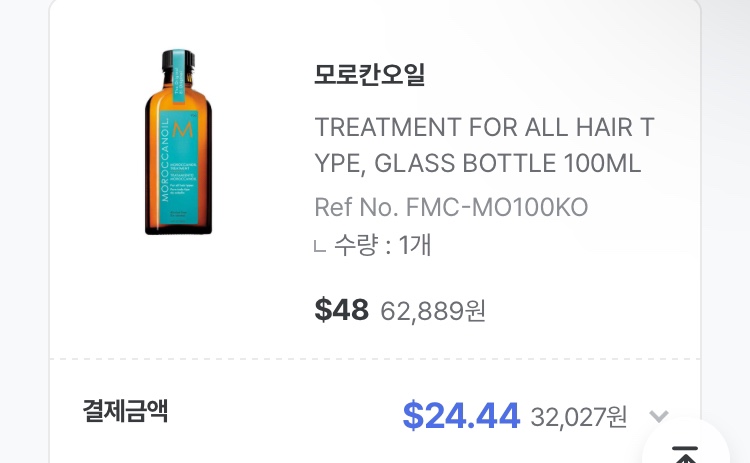Tap the blue $24.44 payment amount
This screenshot has height=463, width=750.
coord(461,416)
